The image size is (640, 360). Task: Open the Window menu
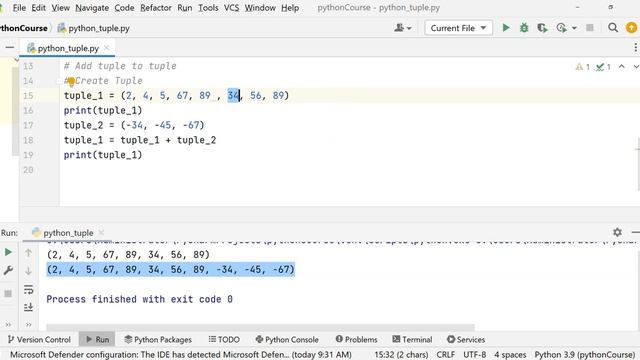click(260, 8)
